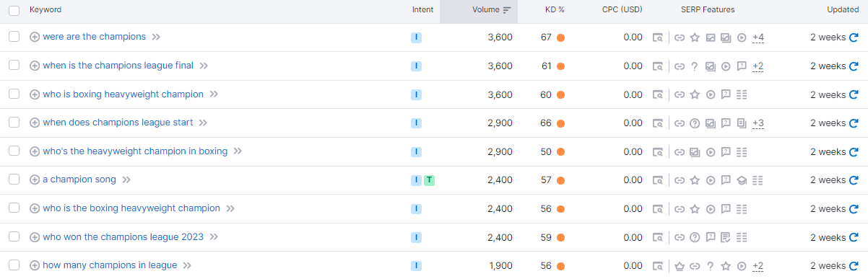This screenshot has height=279, width=868.
Task: Expand double chevron for 'when is the champions league final'
Action: [x=204, y=66]
